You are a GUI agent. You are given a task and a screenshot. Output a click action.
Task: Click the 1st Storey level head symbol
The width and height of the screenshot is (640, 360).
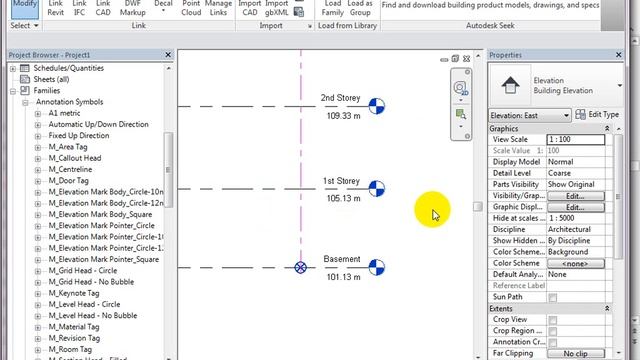click(376, 189)
